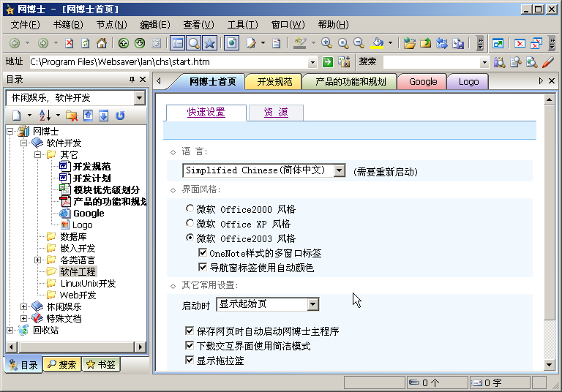This screenshot has width=562, height=392.
Task: Switch to the Google tab
Action: pos(422,82)
